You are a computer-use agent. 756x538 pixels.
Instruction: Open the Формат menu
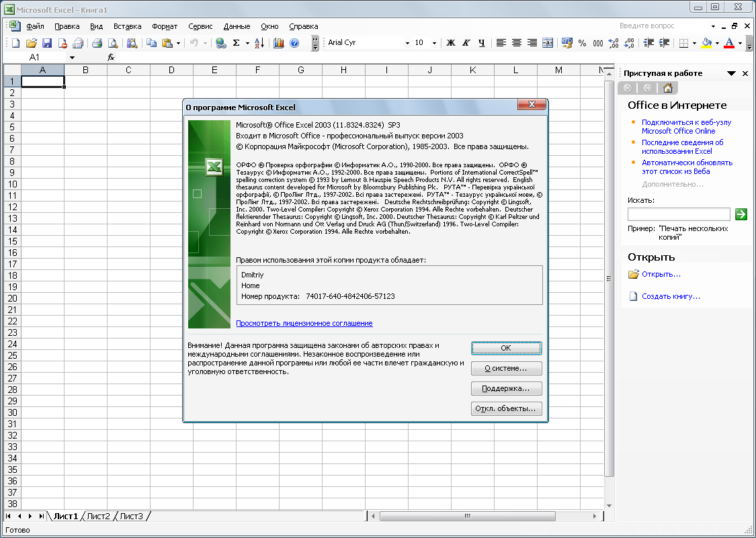pyautogui.click(x=165, y=26)
